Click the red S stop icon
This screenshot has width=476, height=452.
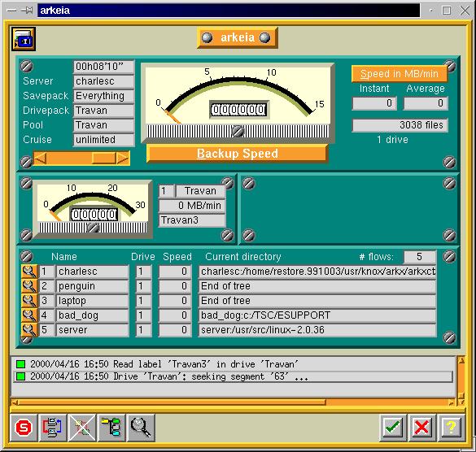point(24,428)
